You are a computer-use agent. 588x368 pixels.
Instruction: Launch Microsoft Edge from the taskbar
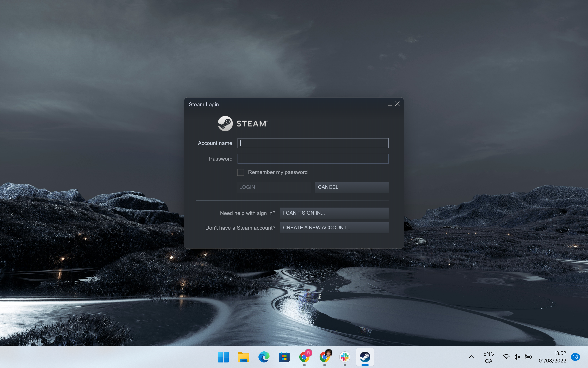tap(264, 357)
